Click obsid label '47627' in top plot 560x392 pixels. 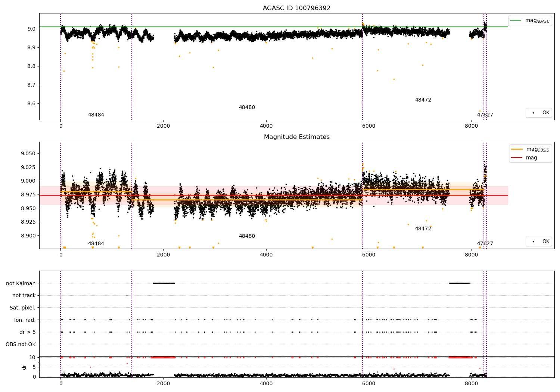485,115
